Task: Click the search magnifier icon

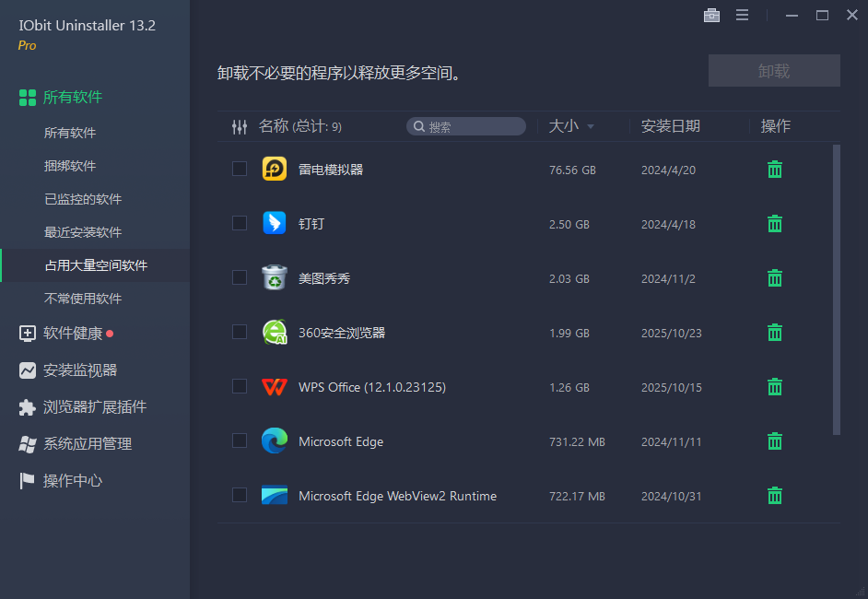Action: tap(419, 127)
